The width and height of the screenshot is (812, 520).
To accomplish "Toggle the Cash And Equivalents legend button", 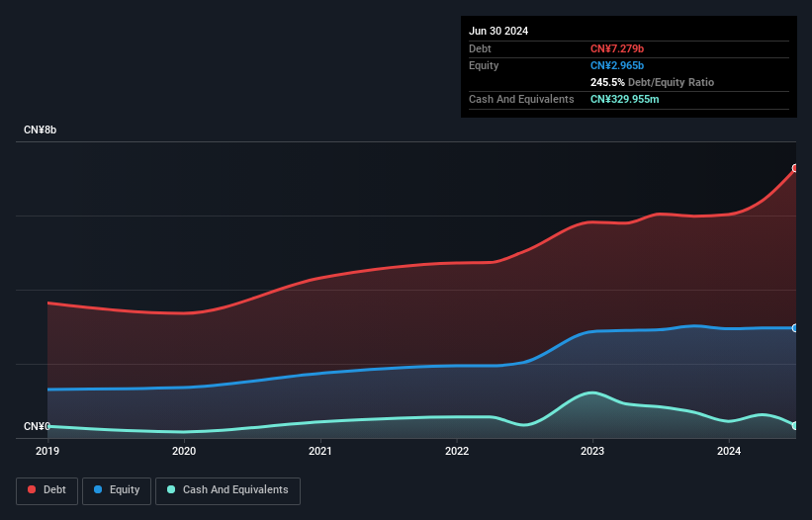I will (x=227, y=490).
